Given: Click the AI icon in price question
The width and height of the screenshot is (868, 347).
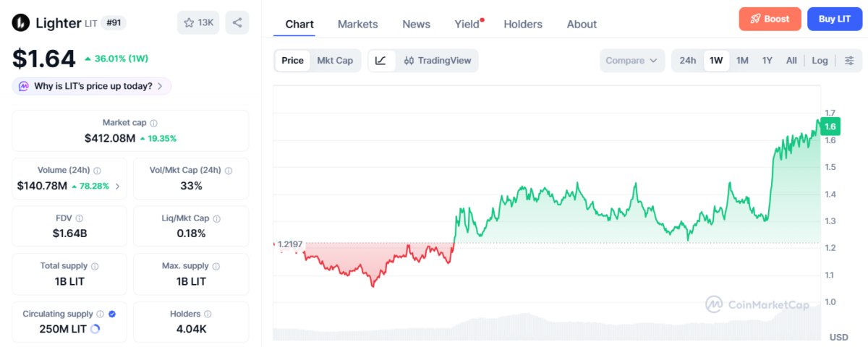Looking at the screenshot, I should pyautogui.click(x=24, y=86).
